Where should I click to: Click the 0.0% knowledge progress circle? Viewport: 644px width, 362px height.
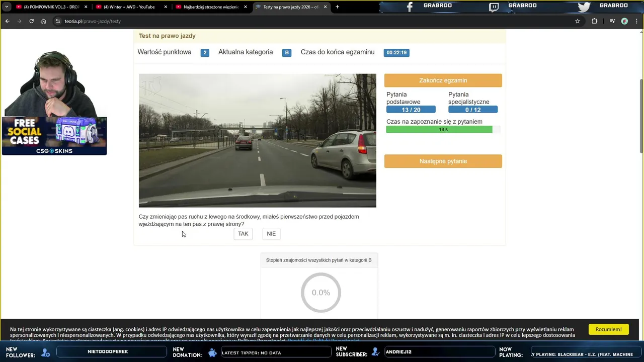click(321, 293)
